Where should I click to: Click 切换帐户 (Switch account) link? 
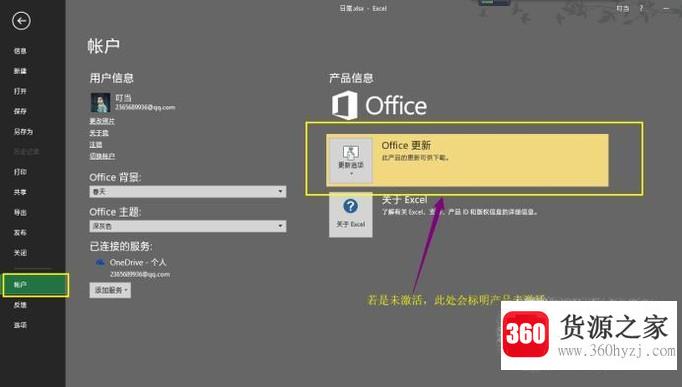pyautogui.click(x=102, y=156)
